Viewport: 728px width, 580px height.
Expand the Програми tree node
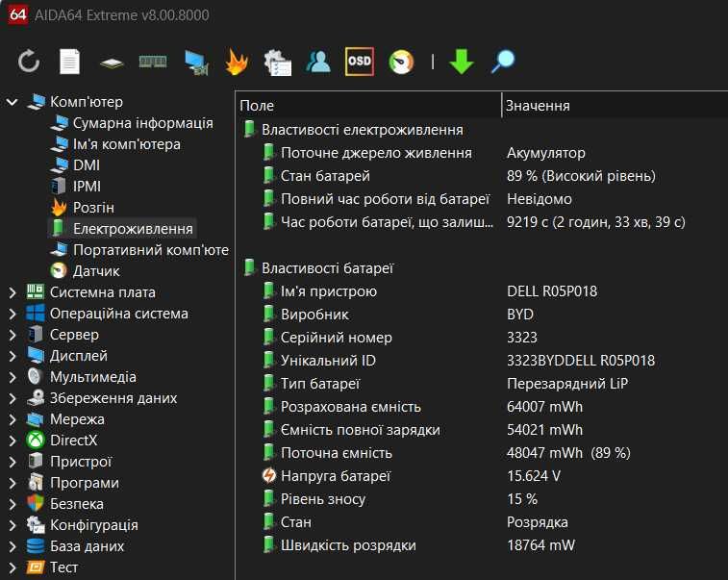pos(13,484)
